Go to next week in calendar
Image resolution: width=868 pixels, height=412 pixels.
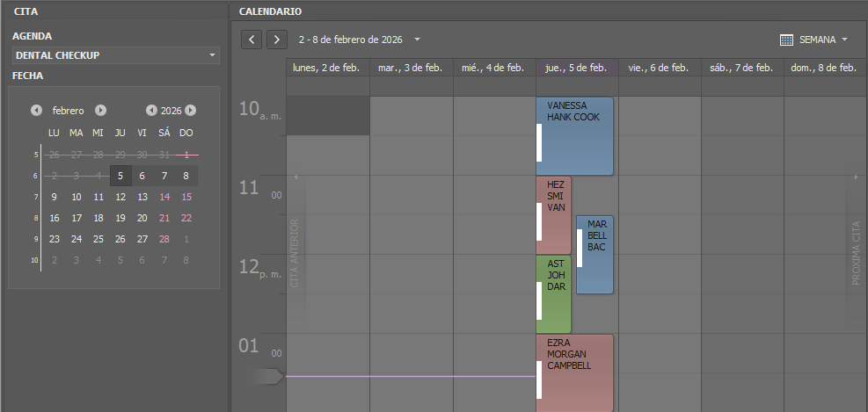point(277,40)
